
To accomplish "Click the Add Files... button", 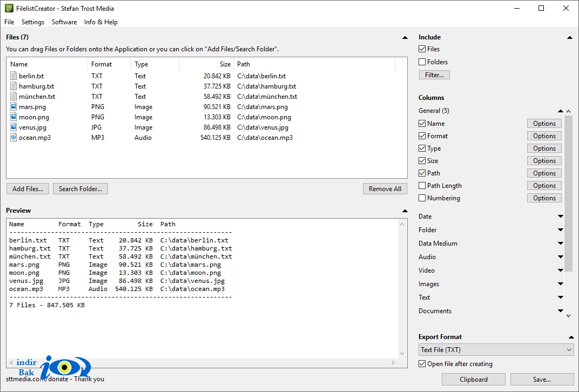I will point(28,188).
